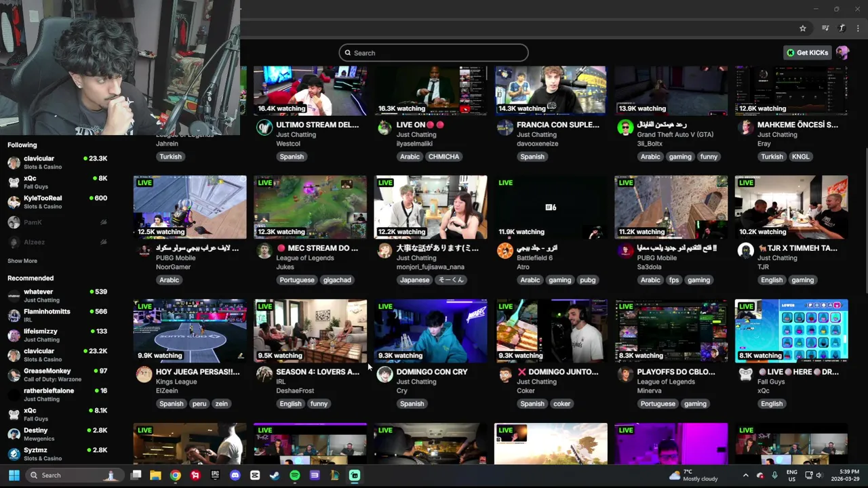Open Westcol's channel avatar
This screenshot has width=868, height=488.
[264, 127]
